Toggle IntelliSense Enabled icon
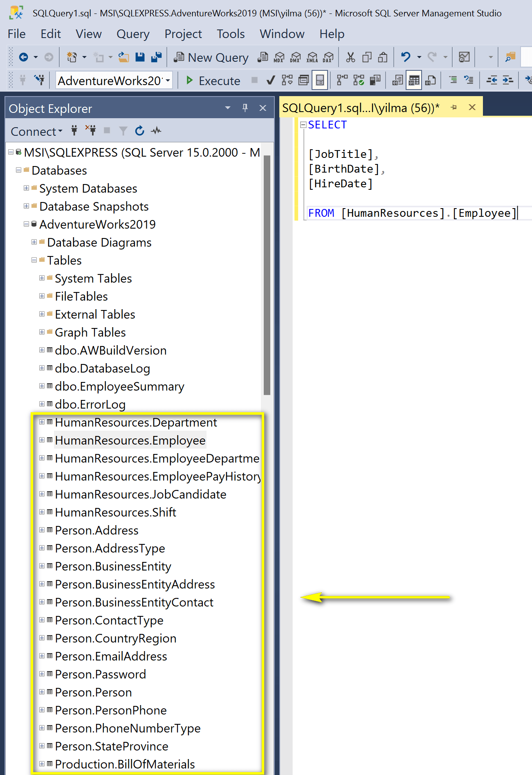 [x=320, y=80]
